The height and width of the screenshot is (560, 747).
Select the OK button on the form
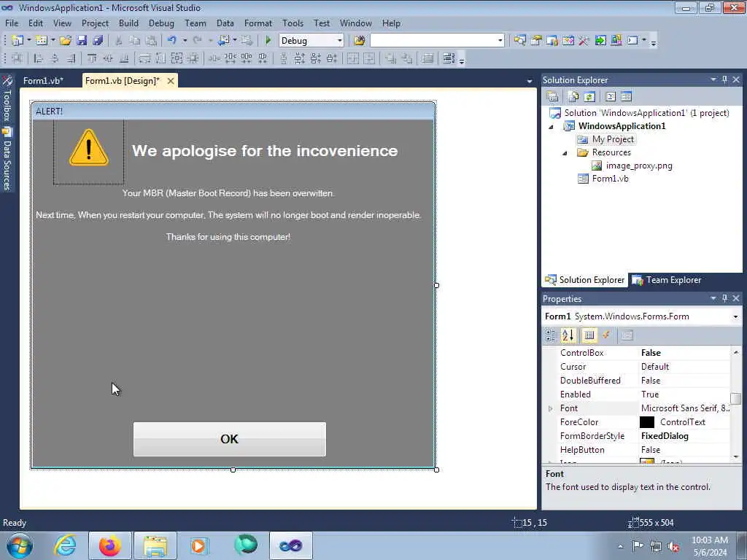point(230,439)
